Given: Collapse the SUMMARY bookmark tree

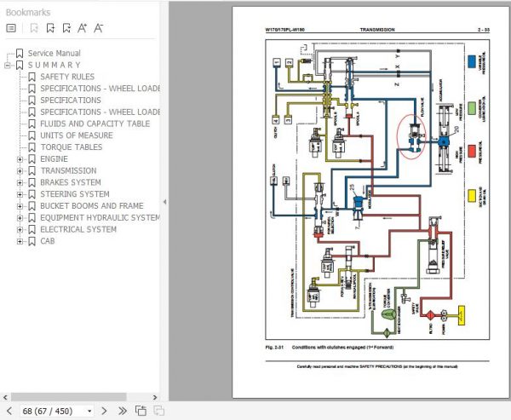Looking at the screenshot, I should pyautogui.click(x=7, y=66).
